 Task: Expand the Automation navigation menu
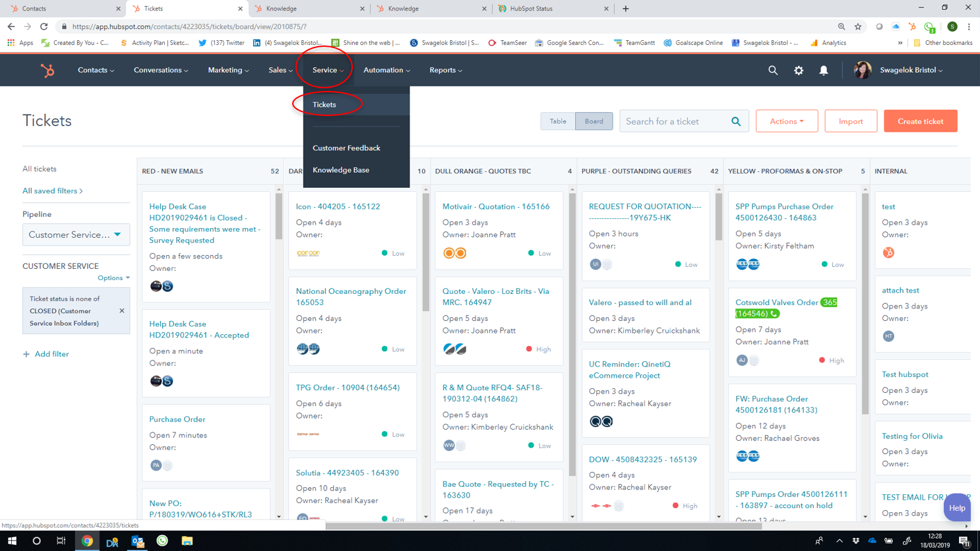(386, 70)
